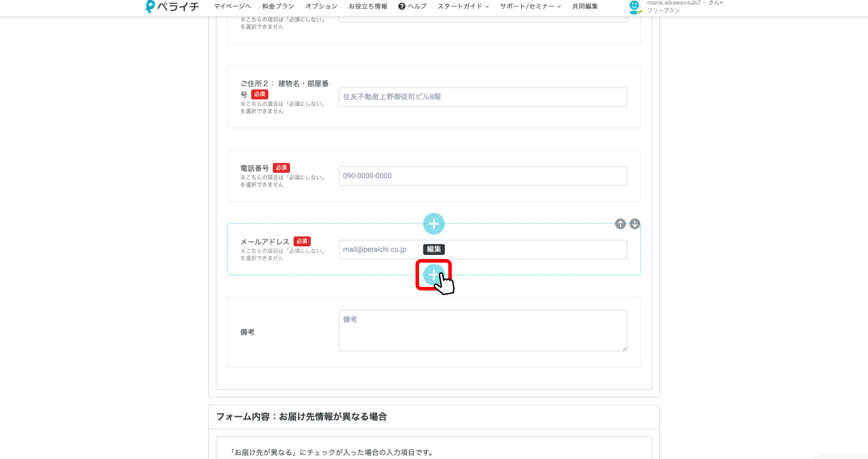
Task: Click the メールアドレス field label
Action: 265,242
